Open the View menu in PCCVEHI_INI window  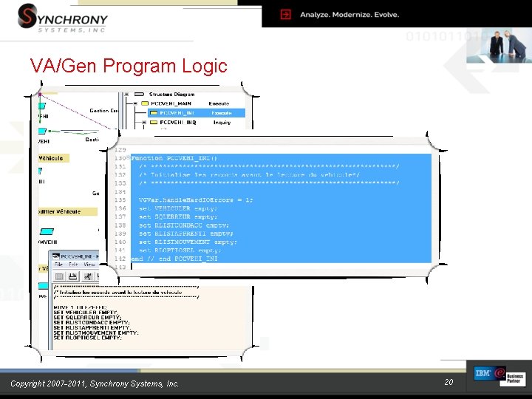pyautogui.click(x=89, y=265)
